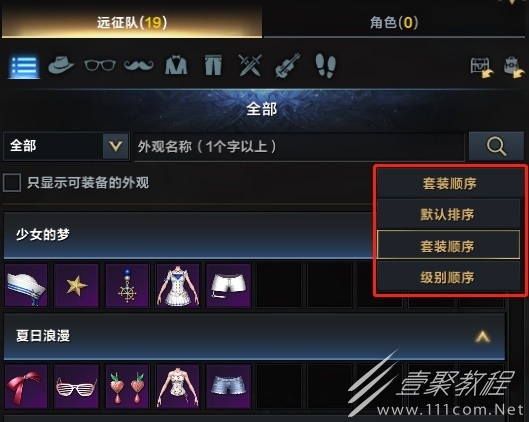This screenshot has height=422, width=529.
Task: Open the 套装顺序 sort dropdown header
Action: point(449,183)
